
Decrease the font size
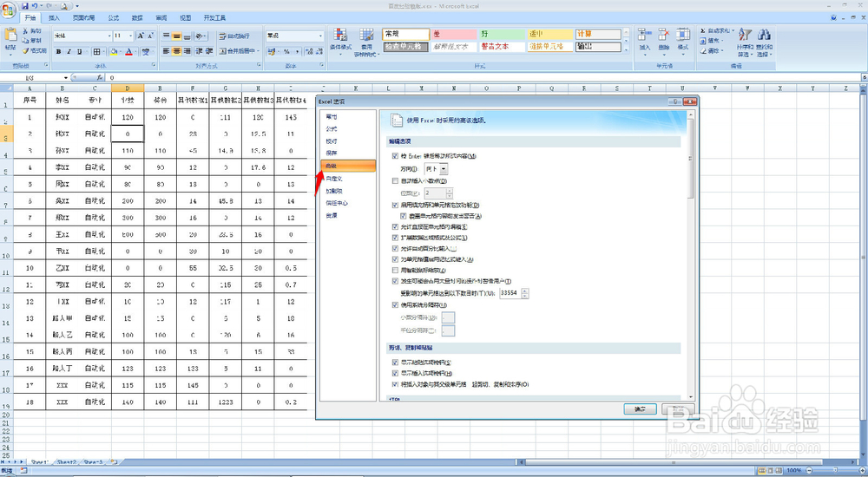[150, 36]
